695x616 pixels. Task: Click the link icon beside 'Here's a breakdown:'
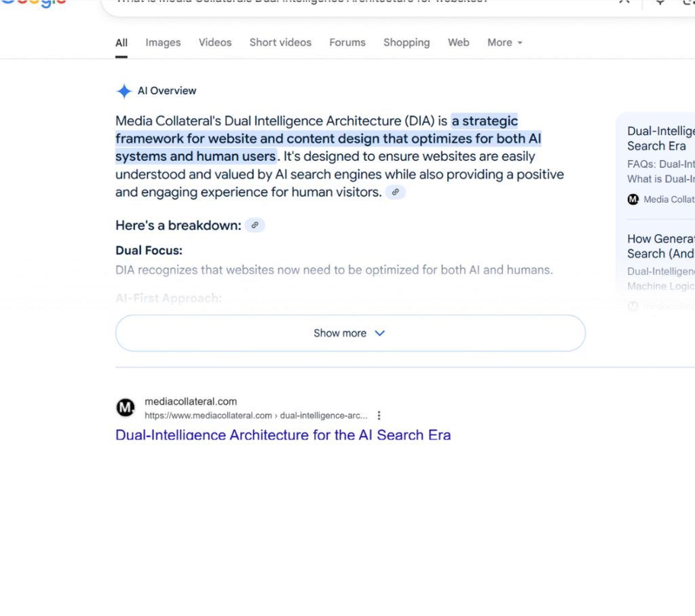coord(255,225)
